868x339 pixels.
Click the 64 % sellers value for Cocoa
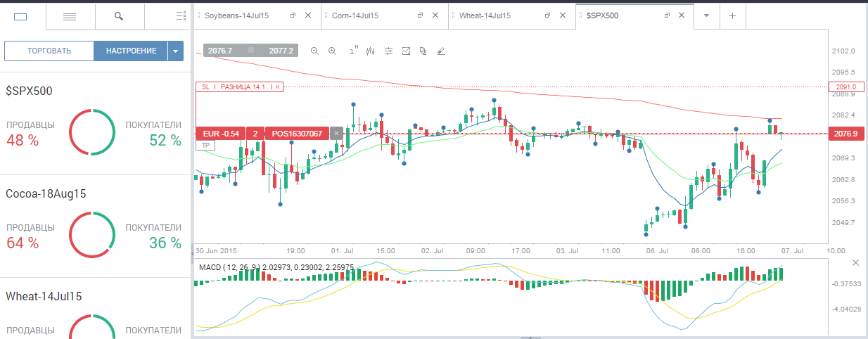(x=23, y=243)
